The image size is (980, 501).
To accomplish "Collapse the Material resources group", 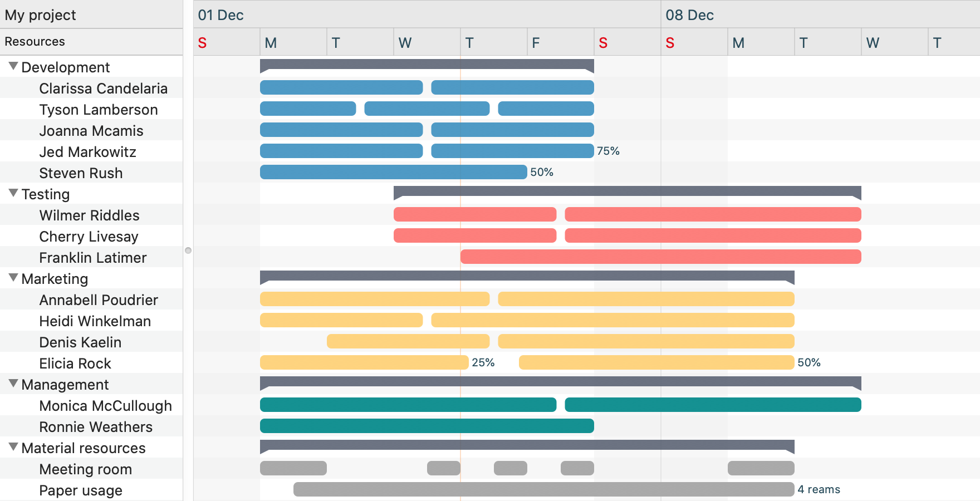I will click(x=13, y=447).
